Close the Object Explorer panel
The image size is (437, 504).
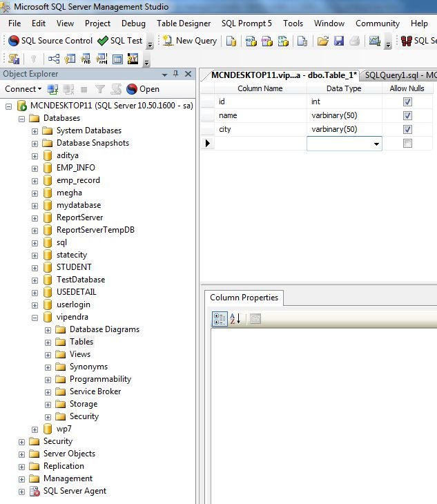click(188, 74)
